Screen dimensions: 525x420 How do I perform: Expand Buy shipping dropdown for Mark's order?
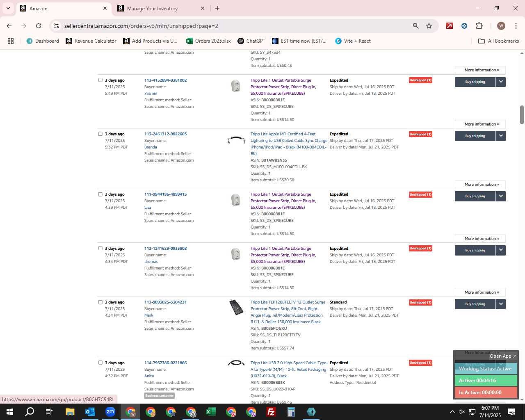[x=501, y=304]
